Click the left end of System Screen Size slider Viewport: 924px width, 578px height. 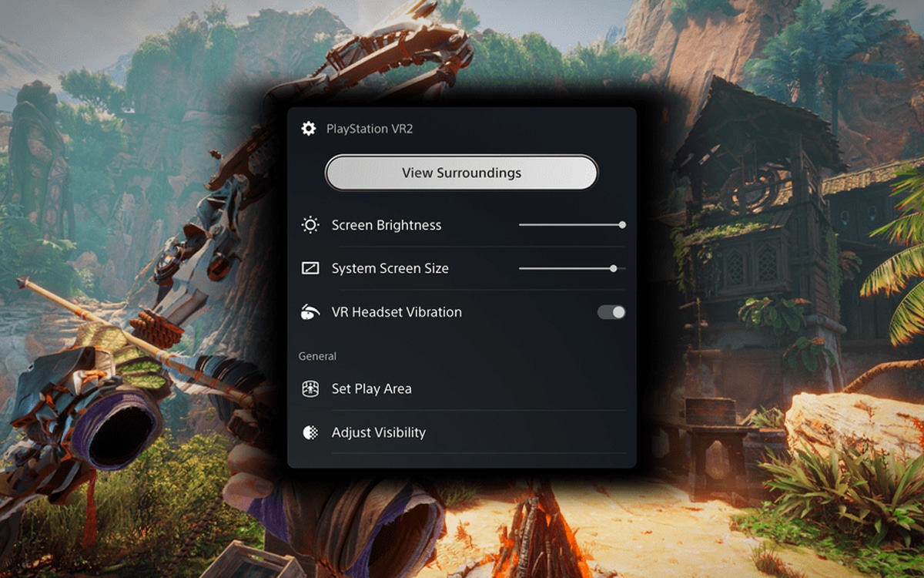(x=521, y=268)
